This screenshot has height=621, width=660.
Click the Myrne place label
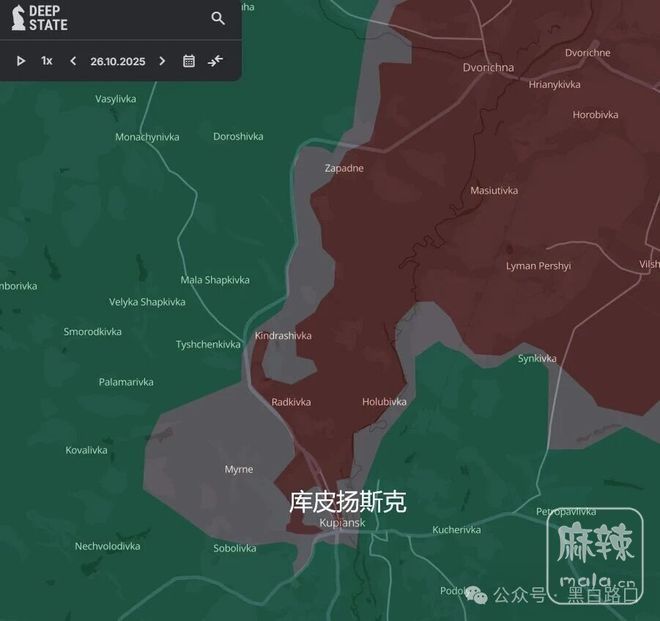coord(239,469)
